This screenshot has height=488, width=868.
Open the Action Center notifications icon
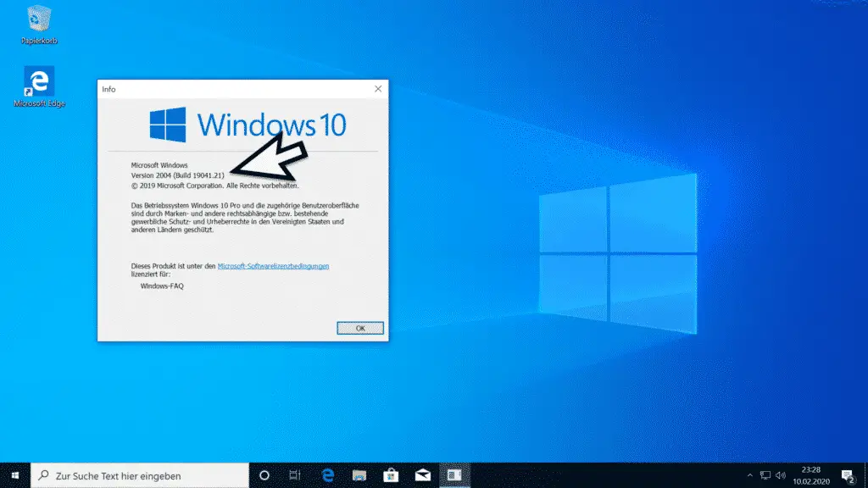coord(848,476)
